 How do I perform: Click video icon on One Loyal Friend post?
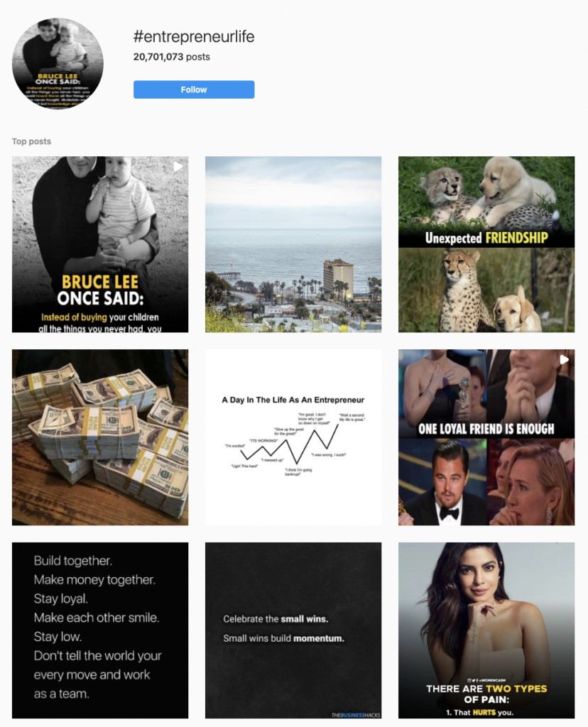564,360
